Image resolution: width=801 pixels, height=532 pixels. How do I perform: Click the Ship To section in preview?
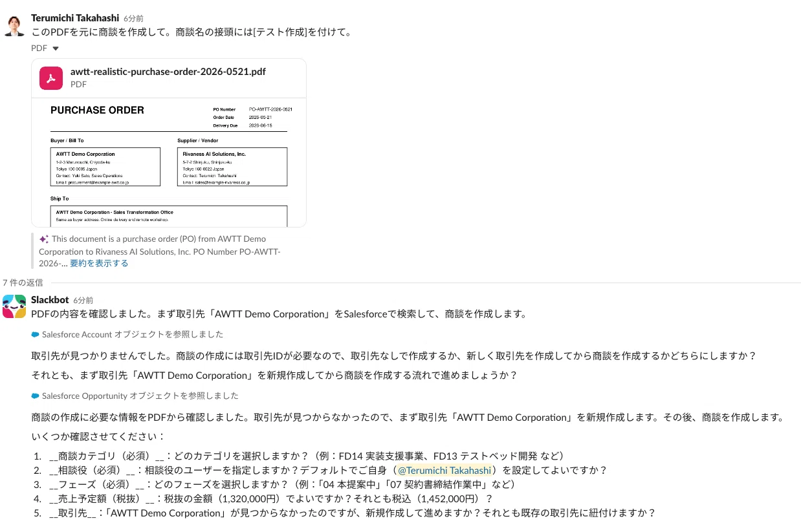coord(169,212)
